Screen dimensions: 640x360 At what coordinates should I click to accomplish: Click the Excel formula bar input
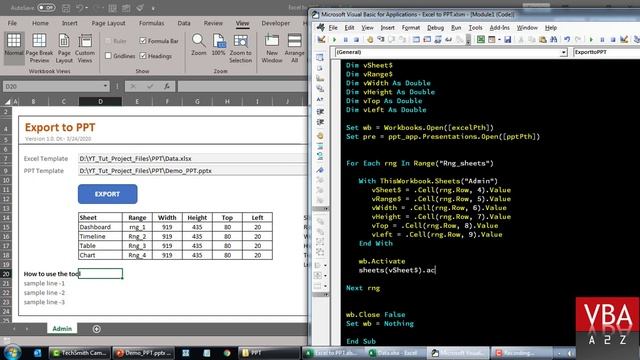[242, 87]
